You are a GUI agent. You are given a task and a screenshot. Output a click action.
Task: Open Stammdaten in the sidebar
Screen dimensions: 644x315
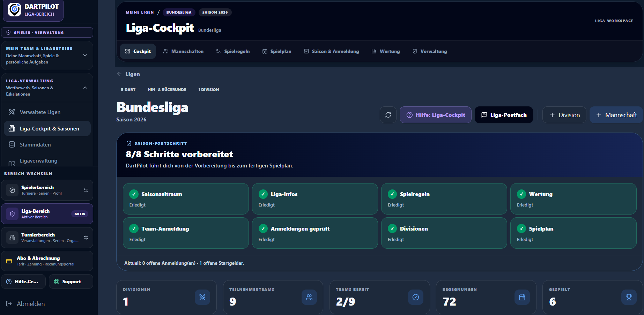pyautogui.click(x=47, y=144)
